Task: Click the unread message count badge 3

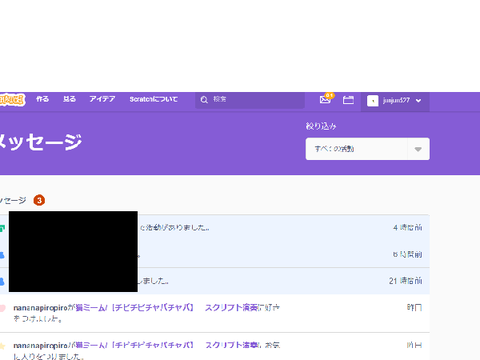Action: pos(39,200)
